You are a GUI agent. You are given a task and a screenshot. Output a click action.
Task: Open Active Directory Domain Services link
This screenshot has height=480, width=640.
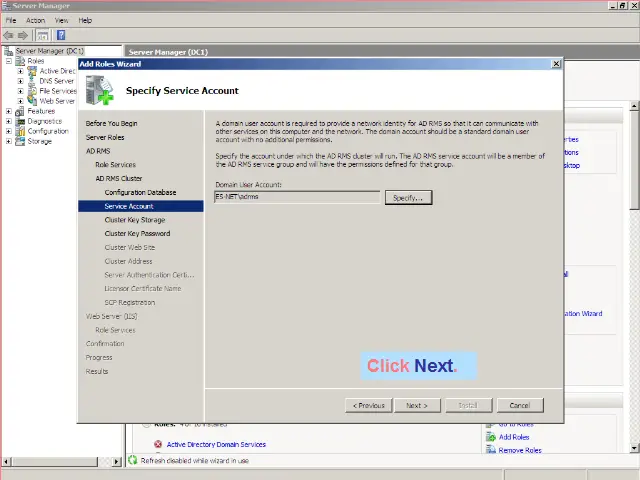[x=216, y=444]
